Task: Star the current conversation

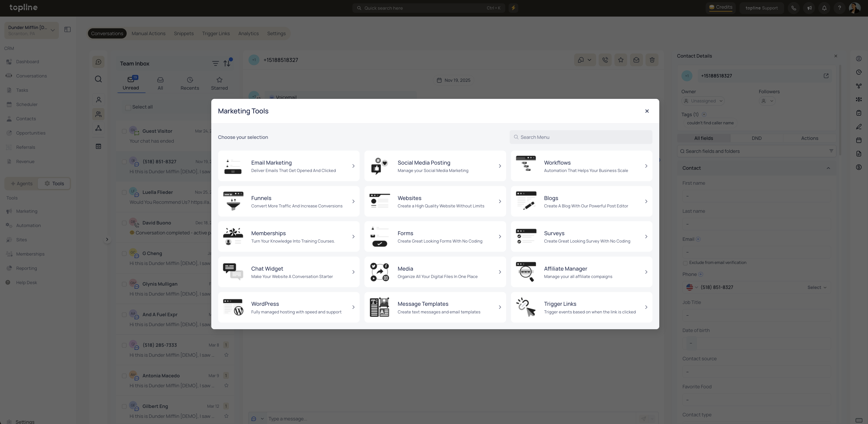Action: pos(621,60)
